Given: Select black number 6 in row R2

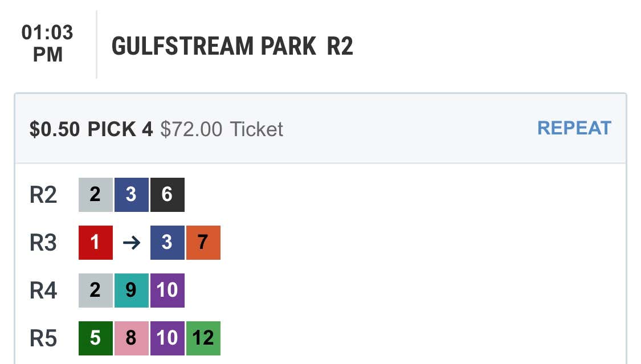Looking at the screenshot, I should (168, 194).
